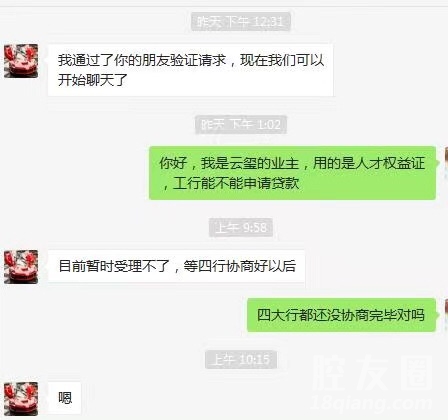Image resolution: width=448 pixels, height=420 pixels.
Task: Click contact avatar next to 目前暂时受理不了 message
Action: tap(21, 267)
